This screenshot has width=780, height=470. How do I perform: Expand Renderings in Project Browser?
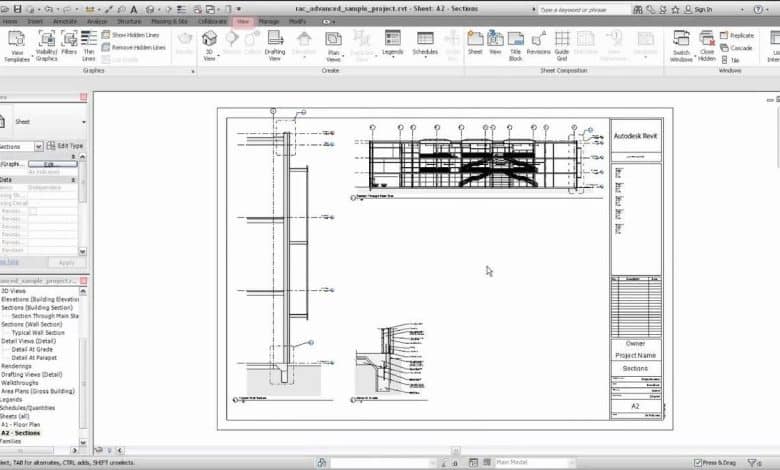[x=16, y=366]
